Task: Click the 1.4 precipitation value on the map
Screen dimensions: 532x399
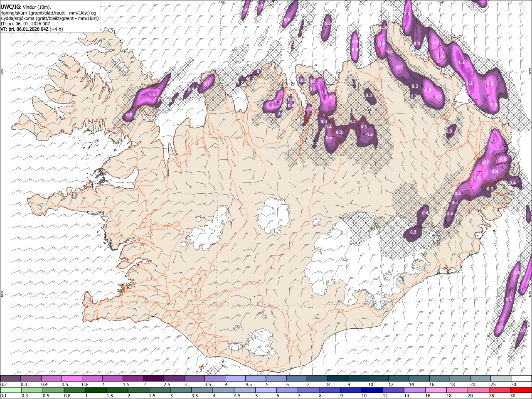Action: pyautogui.click(x=152, y=95)
